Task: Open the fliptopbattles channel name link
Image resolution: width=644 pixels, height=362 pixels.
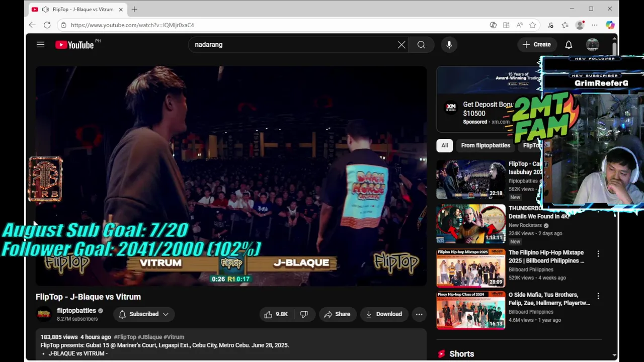Action: 76,311
